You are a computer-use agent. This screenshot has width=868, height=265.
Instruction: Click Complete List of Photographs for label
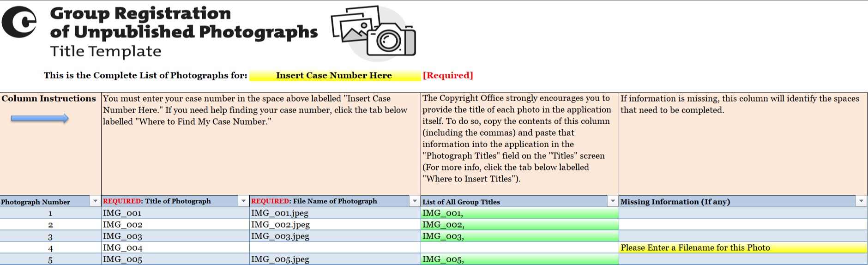coord(145,75)
